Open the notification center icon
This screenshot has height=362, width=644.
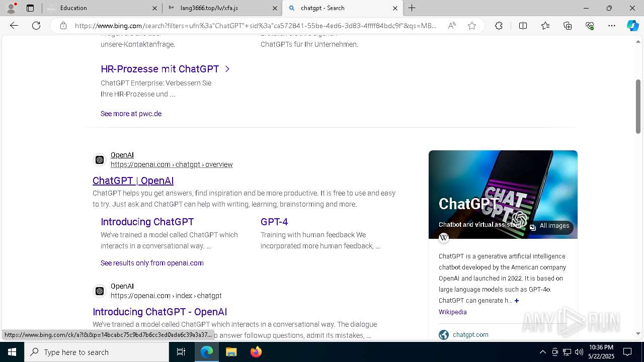point(627,352)
